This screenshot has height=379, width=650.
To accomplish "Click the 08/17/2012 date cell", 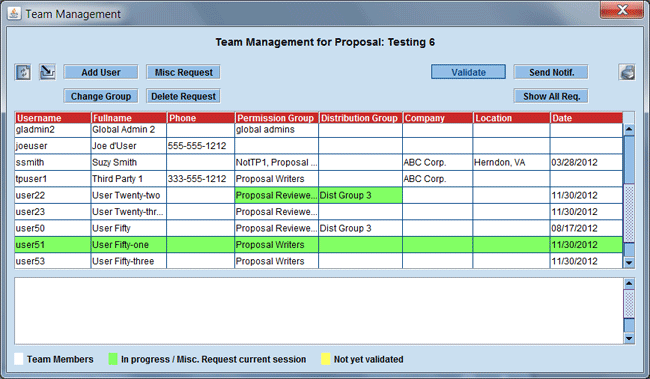I will coord(586,228).
